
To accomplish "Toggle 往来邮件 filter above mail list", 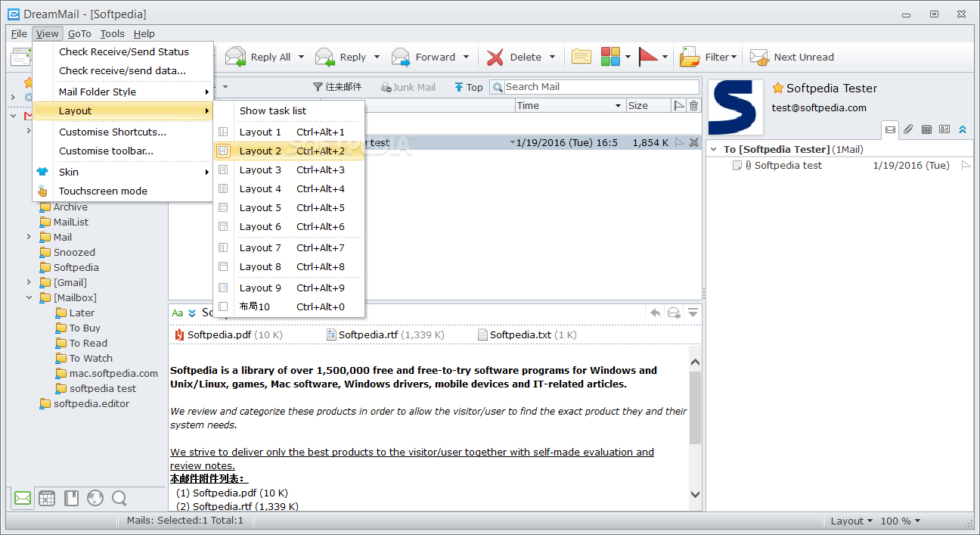I will (x=337, y=87).
